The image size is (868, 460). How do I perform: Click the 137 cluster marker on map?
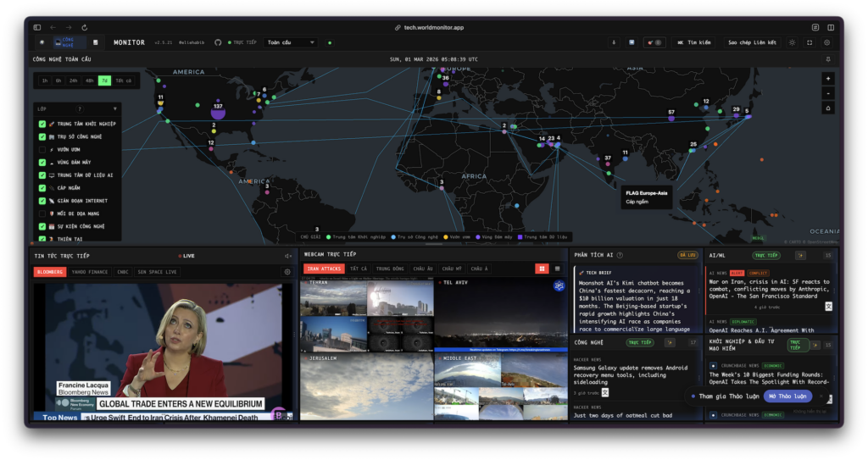pos(218,113)
